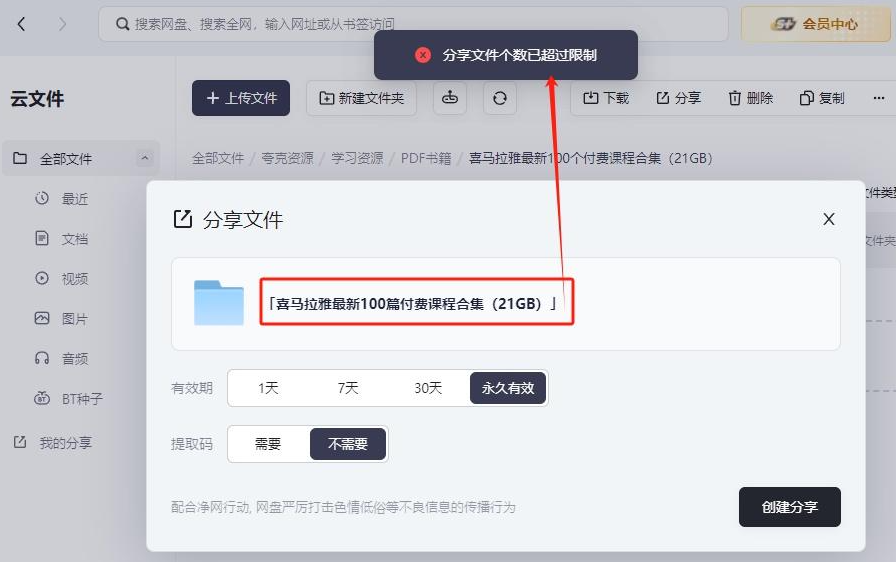
Task: Go back with the left arrow
Action: coord(22,24)
